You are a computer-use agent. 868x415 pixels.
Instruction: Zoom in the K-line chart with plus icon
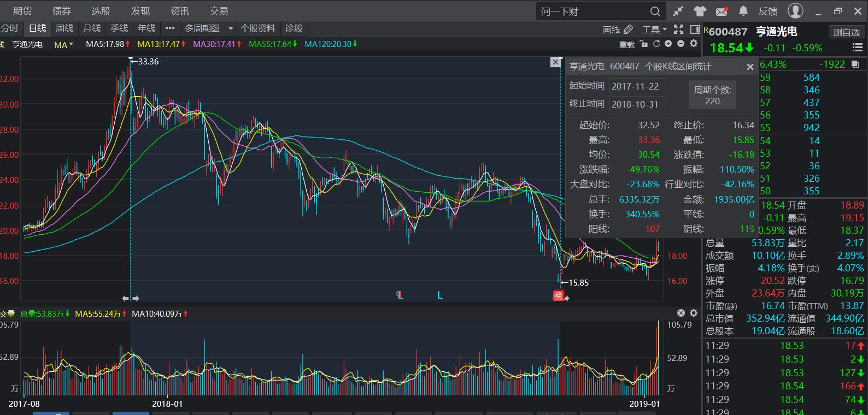click(668, 44)
